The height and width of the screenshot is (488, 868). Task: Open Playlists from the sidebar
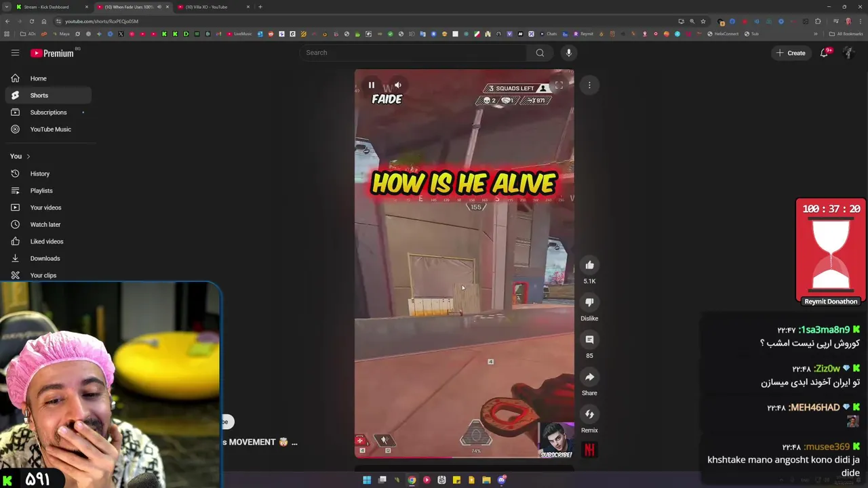click(x=47, y=190)
